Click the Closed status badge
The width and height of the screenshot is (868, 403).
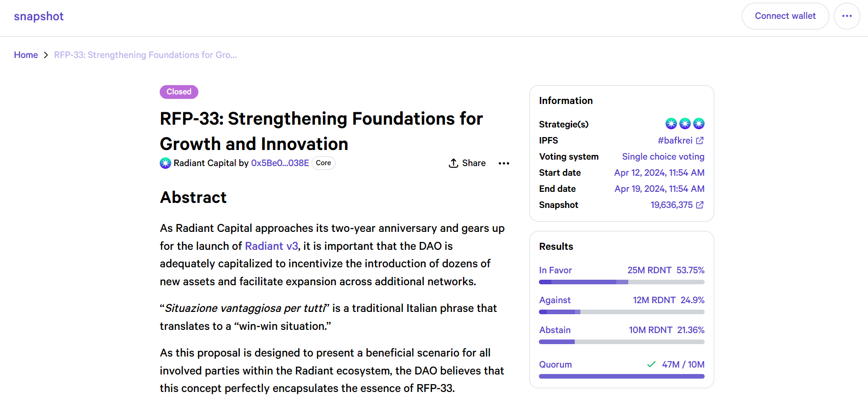pyautogui.click(x=179, y=92)
